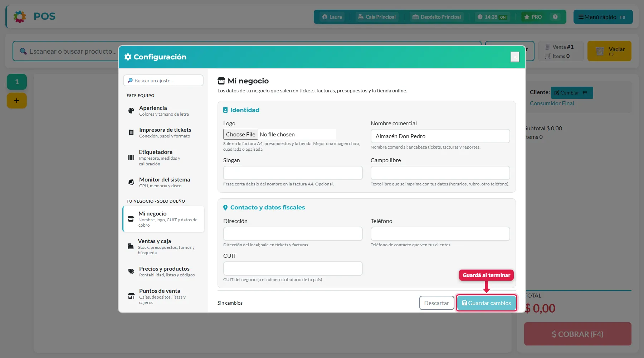This screenshot has width=644, height=358.
Task: Click Buscar un ajuste search field
Action: click(x=164, y=81)
